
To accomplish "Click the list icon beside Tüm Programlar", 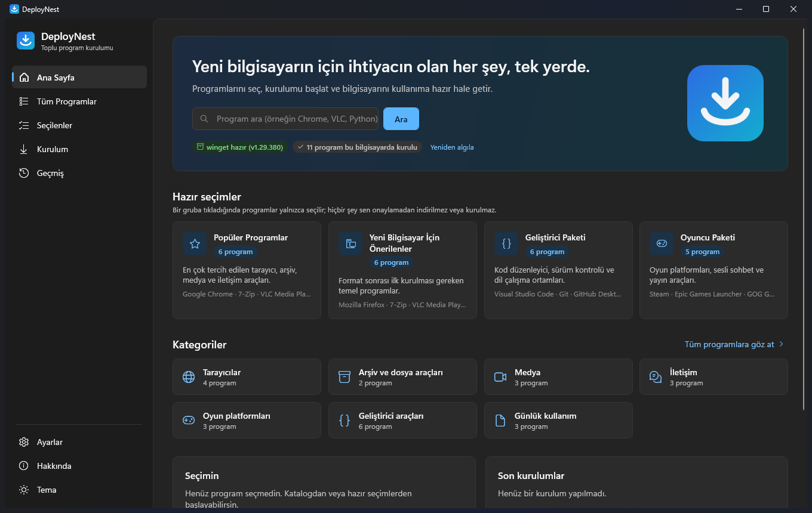I will pyautogui.click(x=24, y=101).
